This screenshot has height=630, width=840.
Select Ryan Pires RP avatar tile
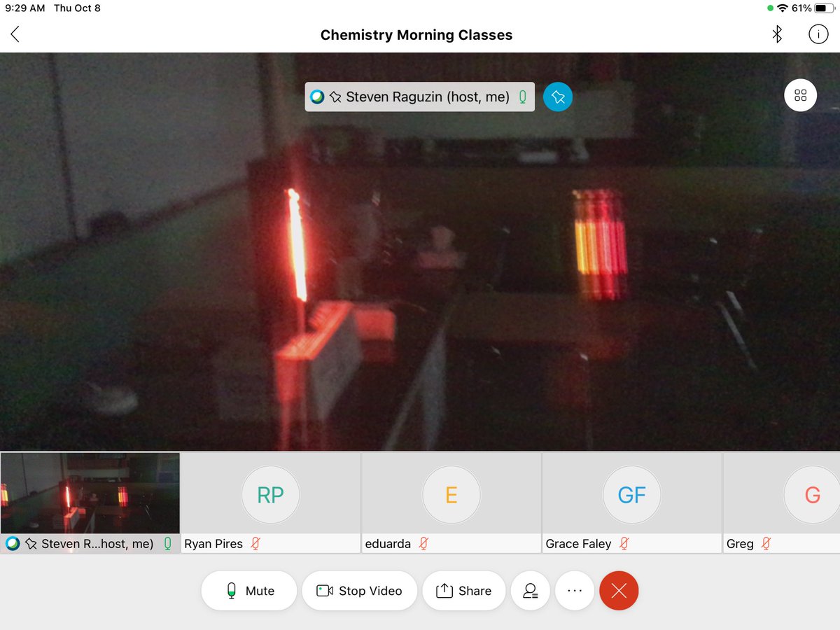coord(271,495)
